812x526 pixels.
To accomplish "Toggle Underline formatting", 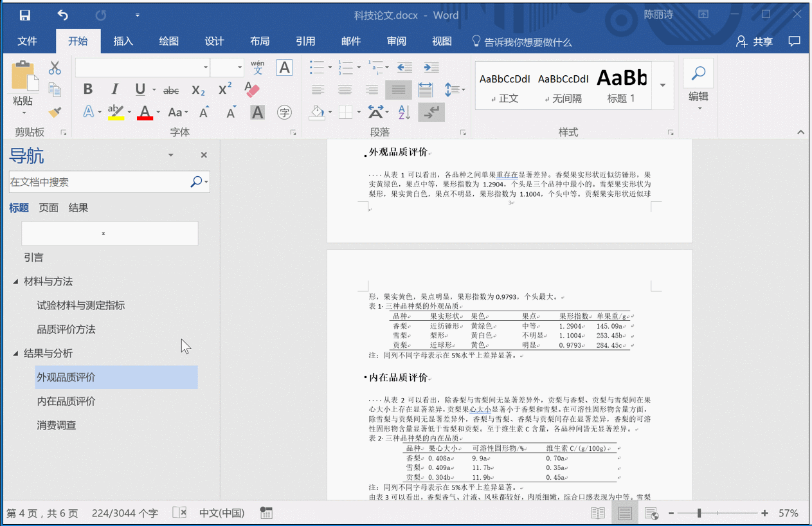I will (x=140, y=89).
